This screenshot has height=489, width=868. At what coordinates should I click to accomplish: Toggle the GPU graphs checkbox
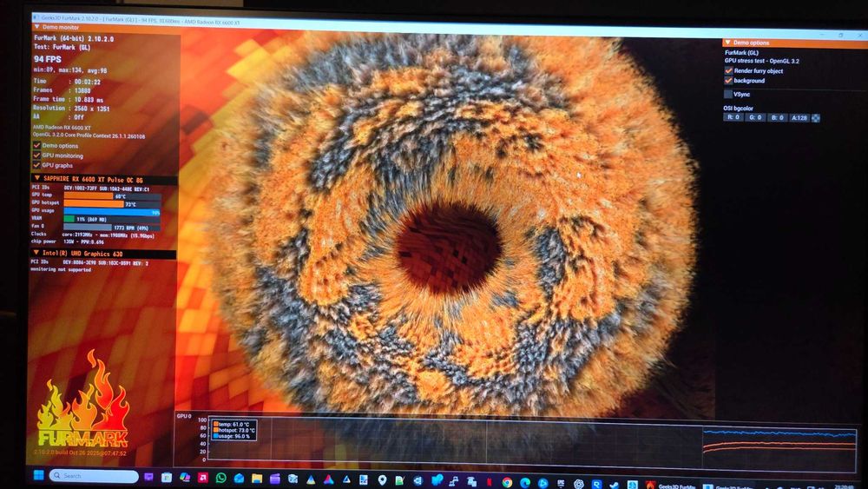[37, 165]
